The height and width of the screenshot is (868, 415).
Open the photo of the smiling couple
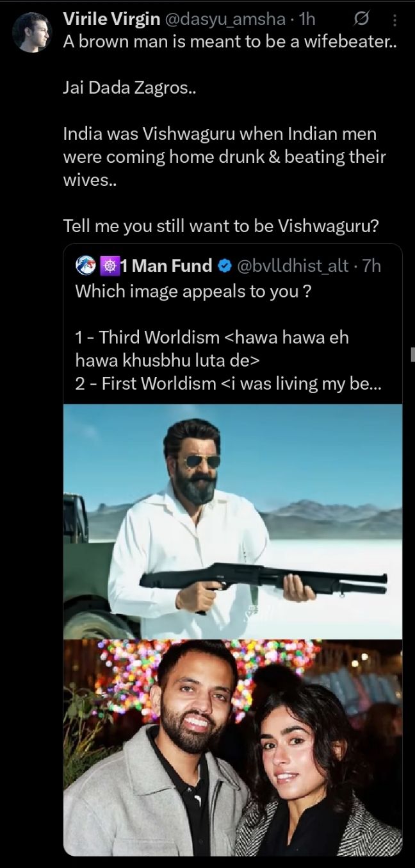tap(232, 747)
